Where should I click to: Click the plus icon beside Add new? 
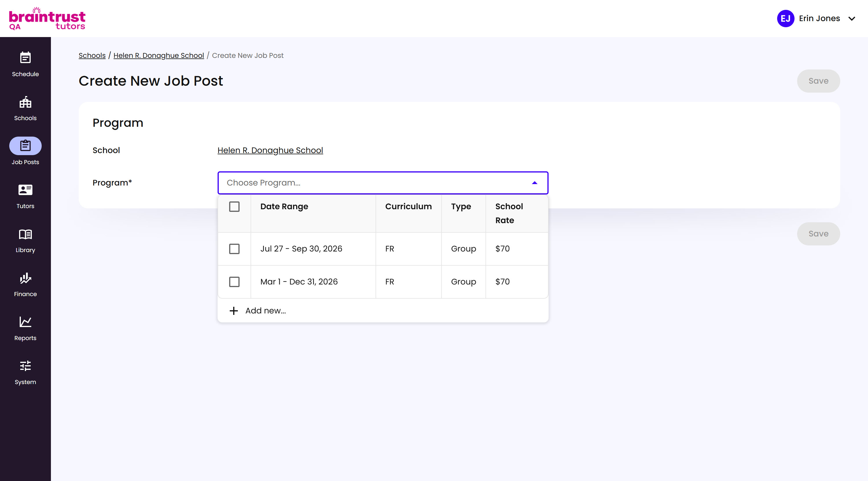point(233,311)
